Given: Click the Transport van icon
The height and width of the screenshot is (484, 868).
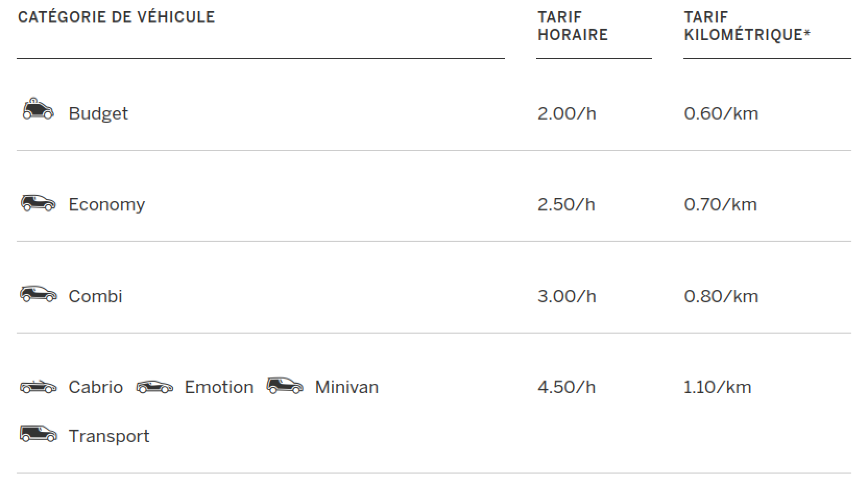Looking at the screenshot, I should (38, 434).
